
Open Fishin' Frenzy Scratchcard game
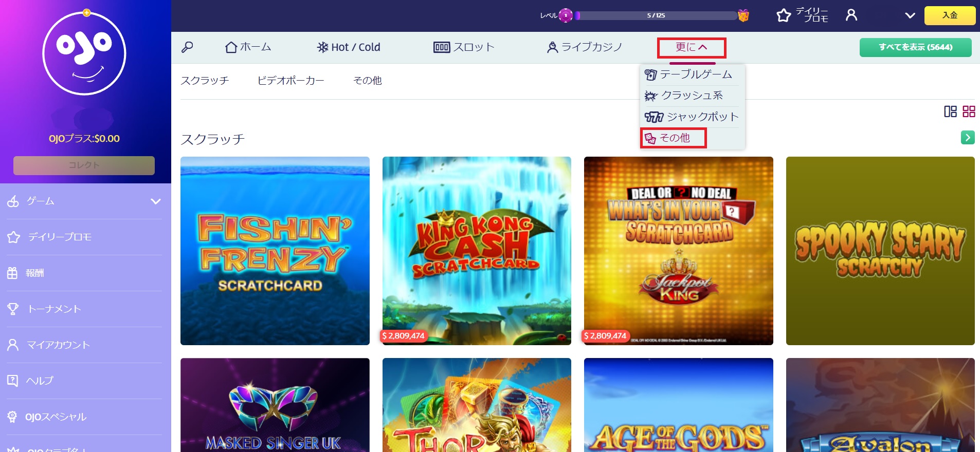click(x=275, y=251)
